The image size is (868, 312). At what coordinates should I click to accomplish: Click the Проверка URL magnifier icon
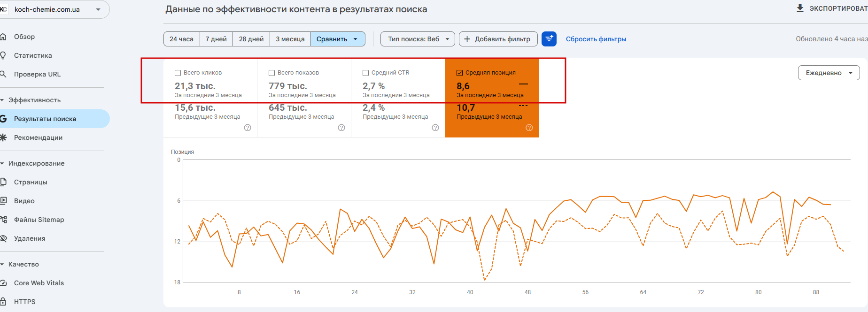pyautogui.click(x=3, y=74)
